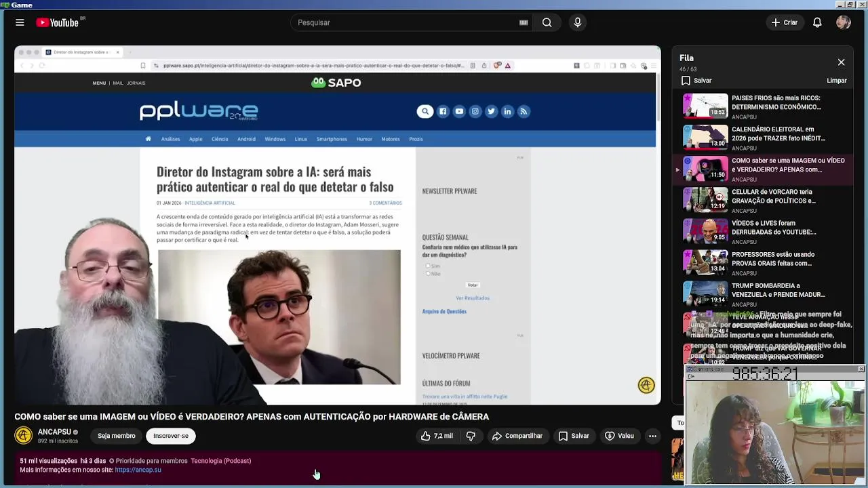
Task: Click JORNAIS in the SAPO top bar
Action: point(136,83)
